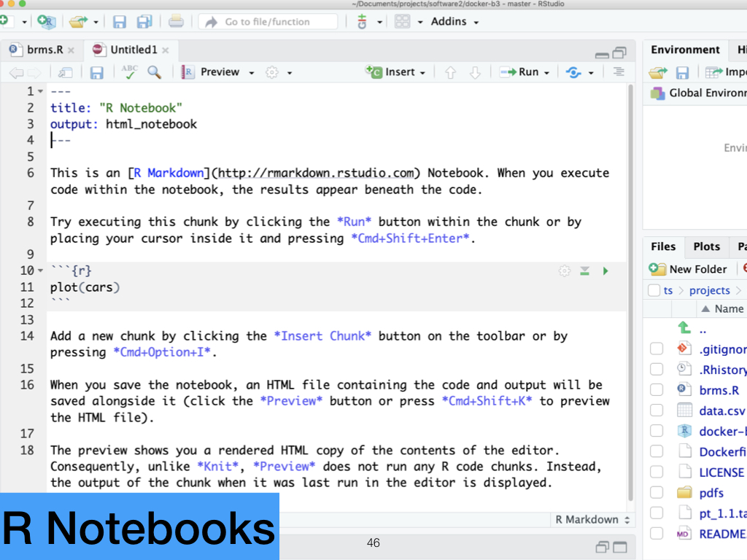This screenshot has height=560, width=747.
Task: Open the Plots tab
Action: (x=706, y=246)
